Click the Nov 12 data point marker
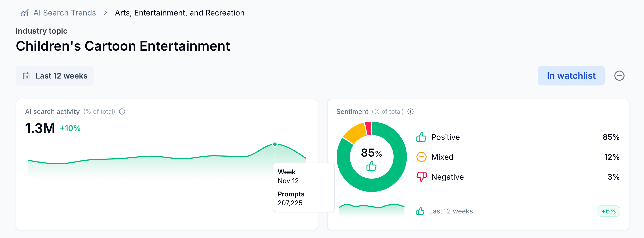The width and height of the screenshot is (644, 238). coord(275,144)
